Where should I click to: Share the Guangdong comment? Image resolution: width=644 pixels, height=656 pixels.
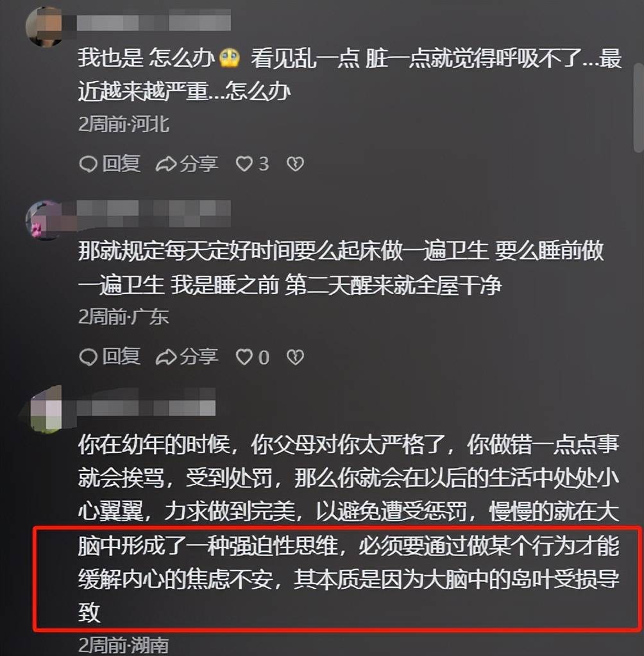coord(187,357)
